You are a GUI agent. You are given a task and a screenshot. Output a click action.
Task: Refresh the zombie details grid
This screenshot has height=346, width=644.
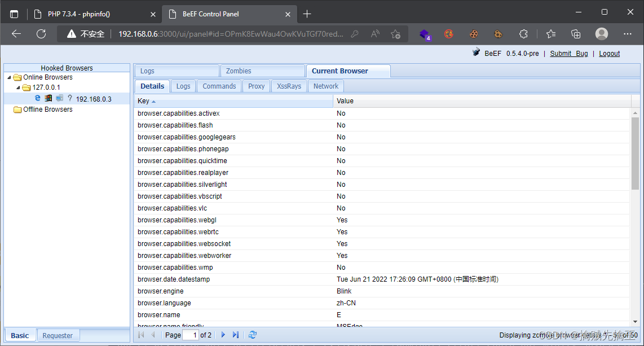pyautogui.click(x=253, y=335)
